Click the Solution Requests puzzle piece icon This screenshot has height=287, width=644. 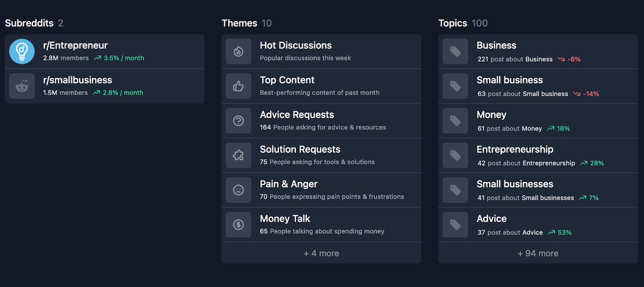pos(239,155)
